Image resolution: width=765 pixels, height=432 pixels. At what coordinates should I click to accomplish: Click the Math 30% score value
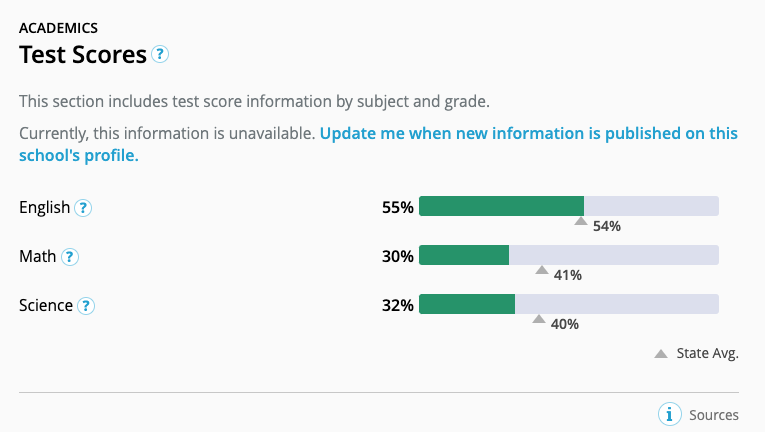[398, 256]
